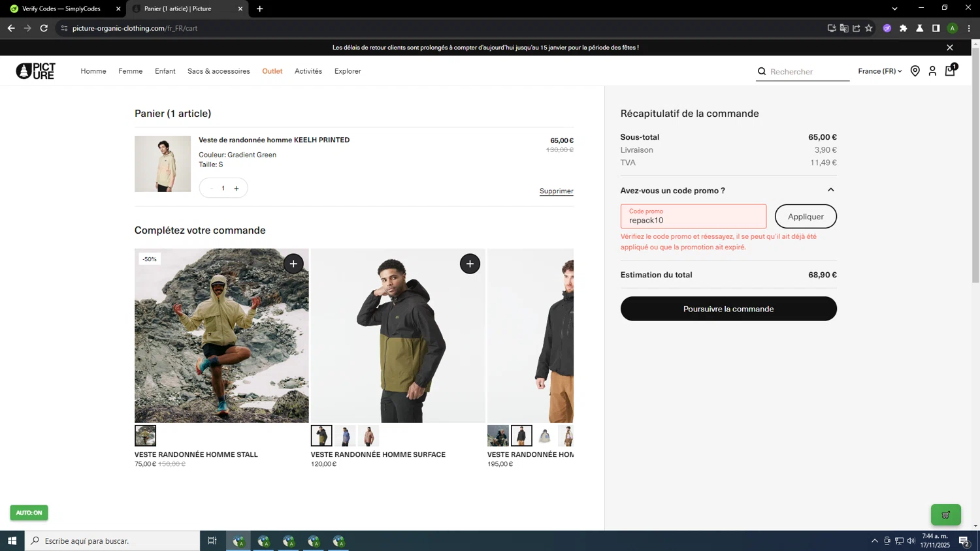Click the search magnifier icon
980x551 pixels.
click(762, 71)
